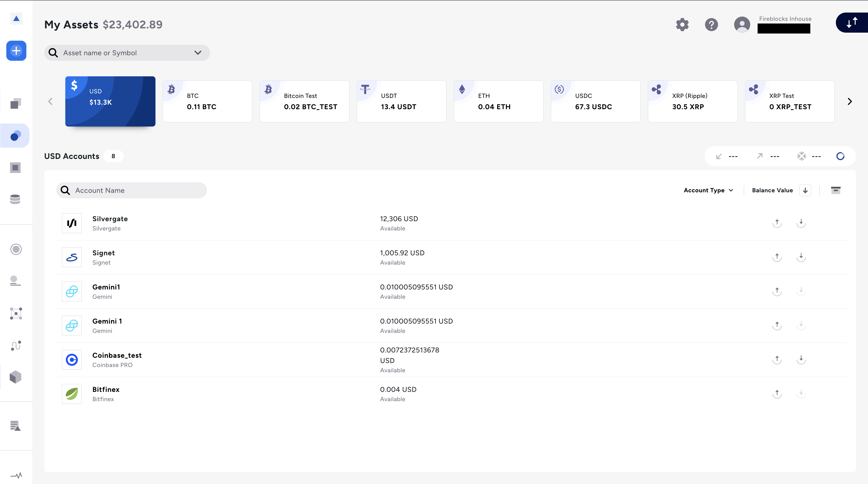This screenshot has width=868, height=484.
Task: Click deposit down arrow for Signet
Action: click(x=801, y=257)
